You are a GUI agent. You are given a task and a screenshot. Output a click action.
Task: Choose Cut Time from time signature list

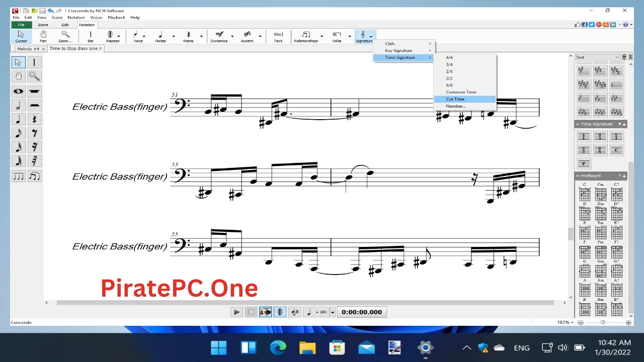tap(465, 99)
